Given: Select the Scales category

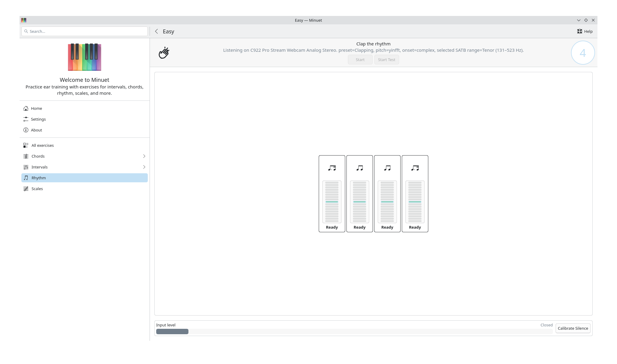Looking at the screenshot, I should click(85, 189).
